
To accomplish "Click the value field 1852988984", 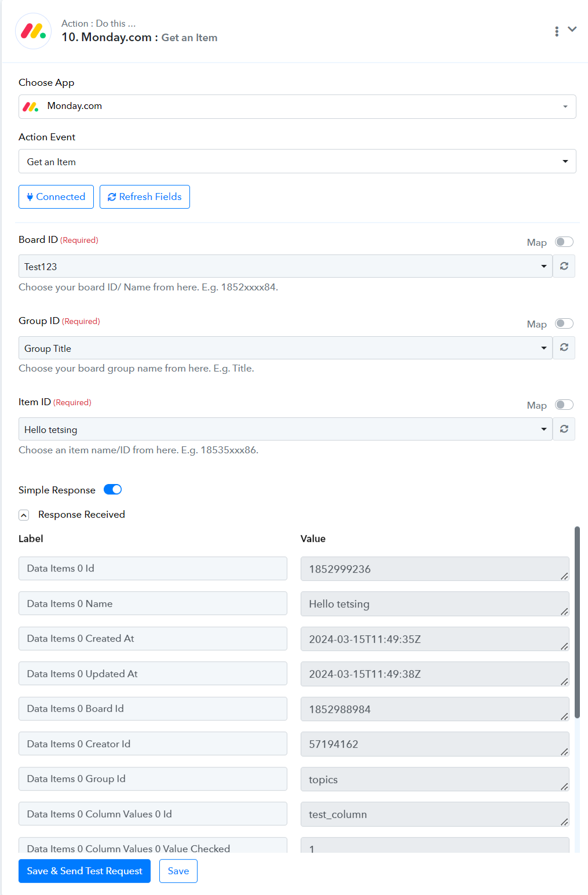I will (435, 709).
